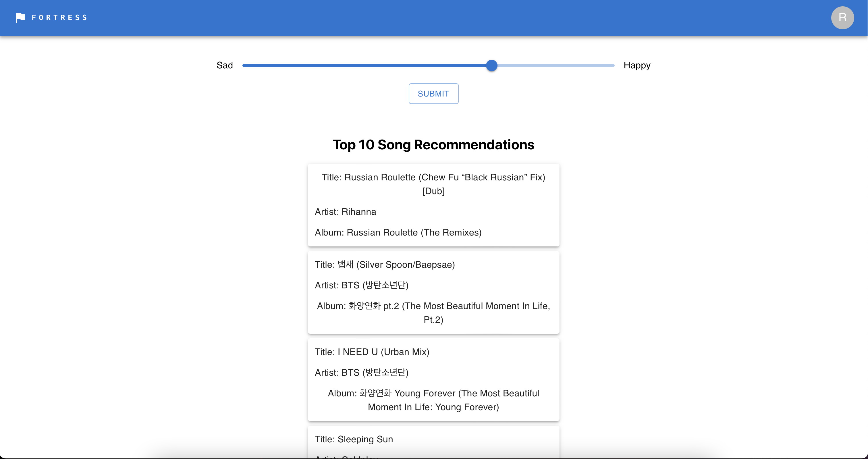This screenshot has height=459, width=868.
Task: Select the Silver Spoon/Baepsae song title
Action: 385,265
